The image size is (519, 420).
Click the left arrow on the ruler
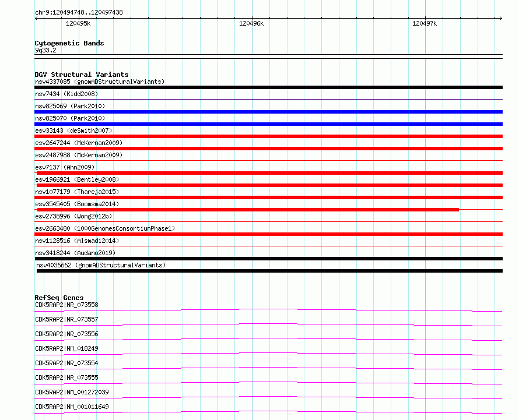point(37,19)
